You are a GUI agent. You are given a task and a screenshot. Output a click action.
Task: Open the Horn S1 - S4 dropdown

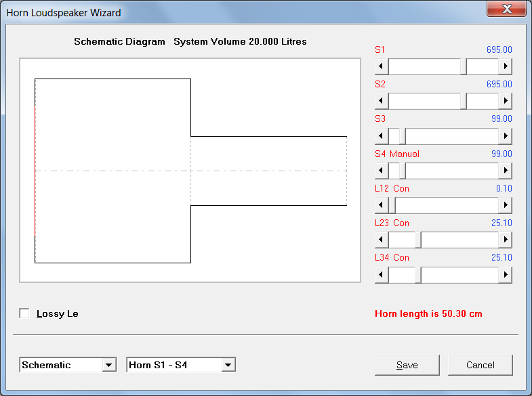228,365
